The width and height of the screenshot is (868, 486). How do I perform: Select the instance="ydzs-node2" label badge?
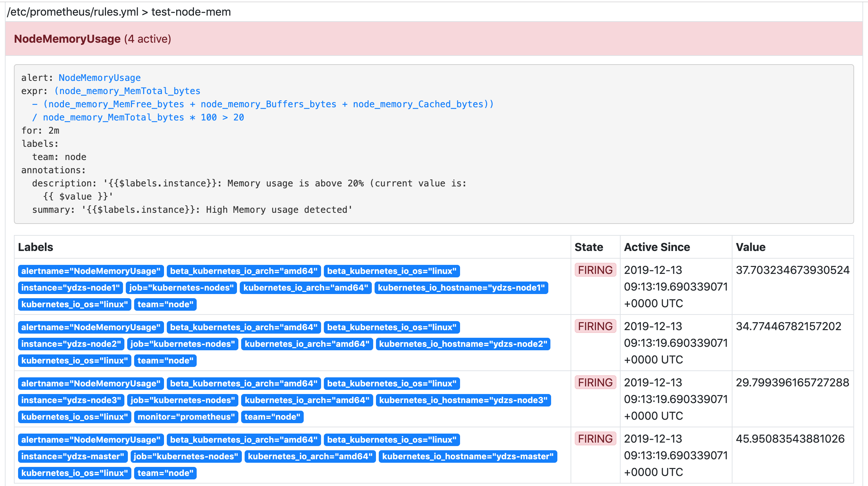71,344
